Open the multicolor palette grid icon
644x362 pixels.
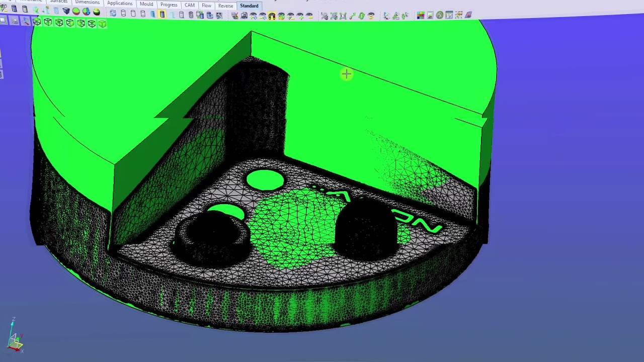tap(421, 15)
